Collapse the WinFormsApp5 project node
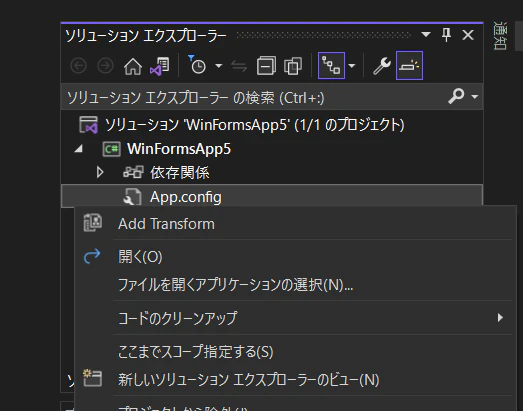 [x=78, y=149]
